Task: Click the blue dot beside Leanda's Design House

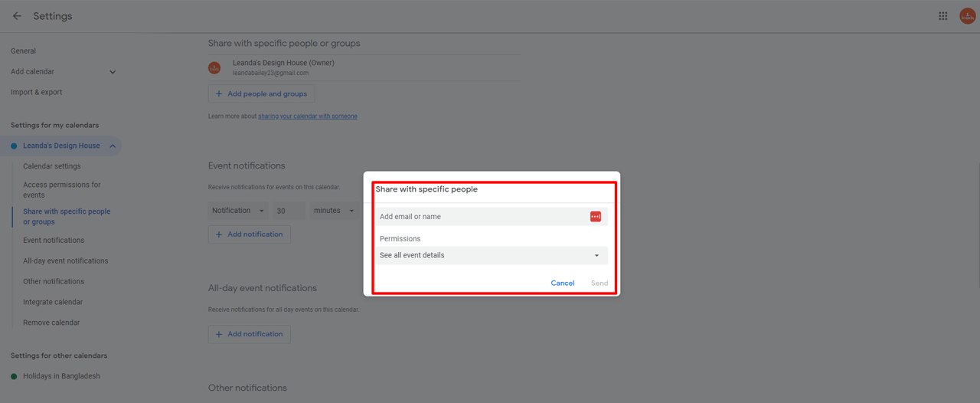Action: coord(14,146)
